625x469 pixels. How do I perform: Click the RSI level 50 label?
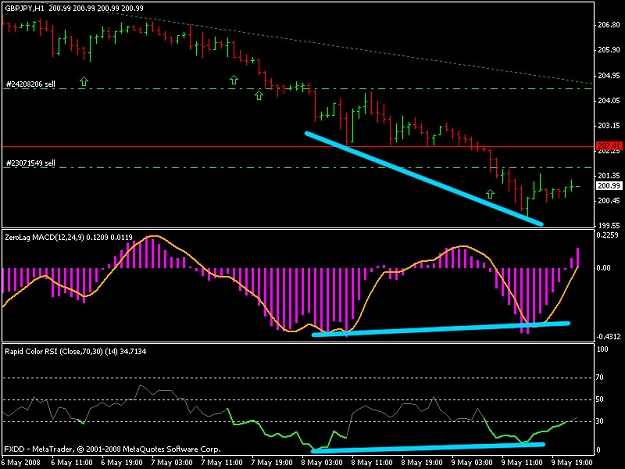tap(599, 399)
